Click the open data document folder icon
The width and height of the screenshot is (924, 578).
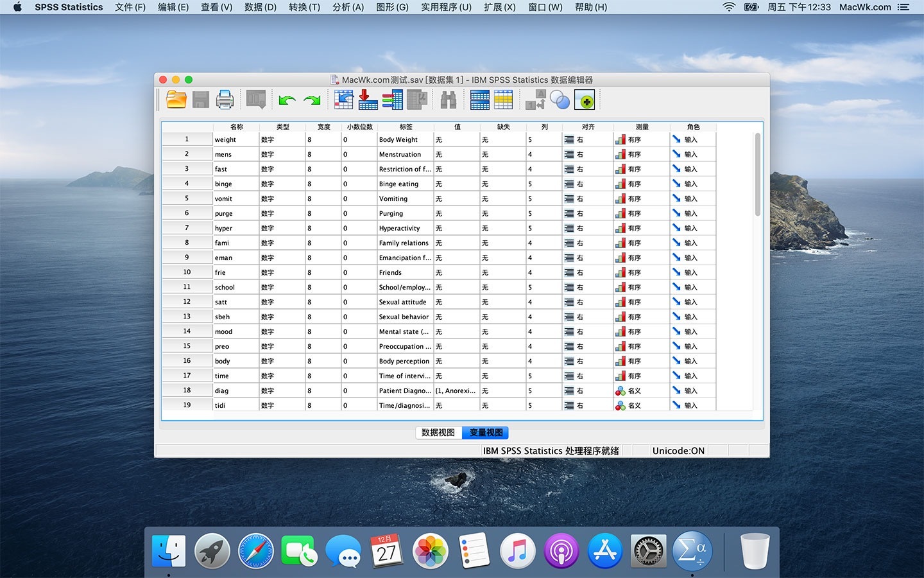point(176,100)
